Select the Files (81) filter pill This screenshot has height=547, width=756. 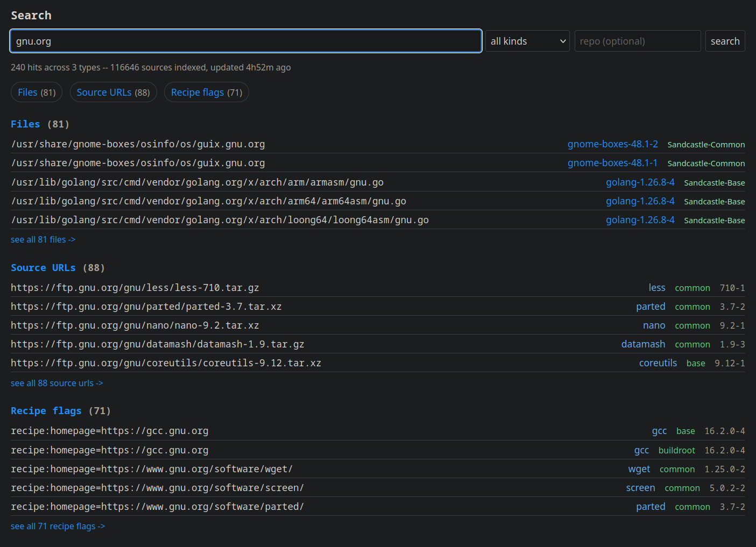[x=37, y=92]
